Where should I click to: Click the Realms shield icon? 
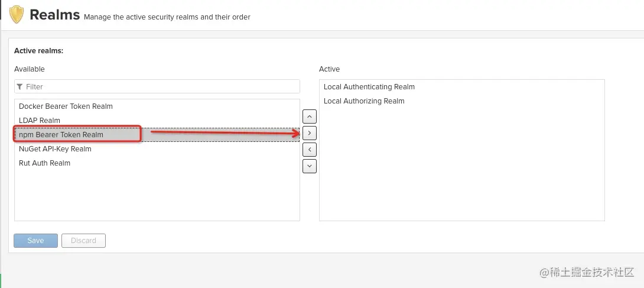[x=17, y=15]
